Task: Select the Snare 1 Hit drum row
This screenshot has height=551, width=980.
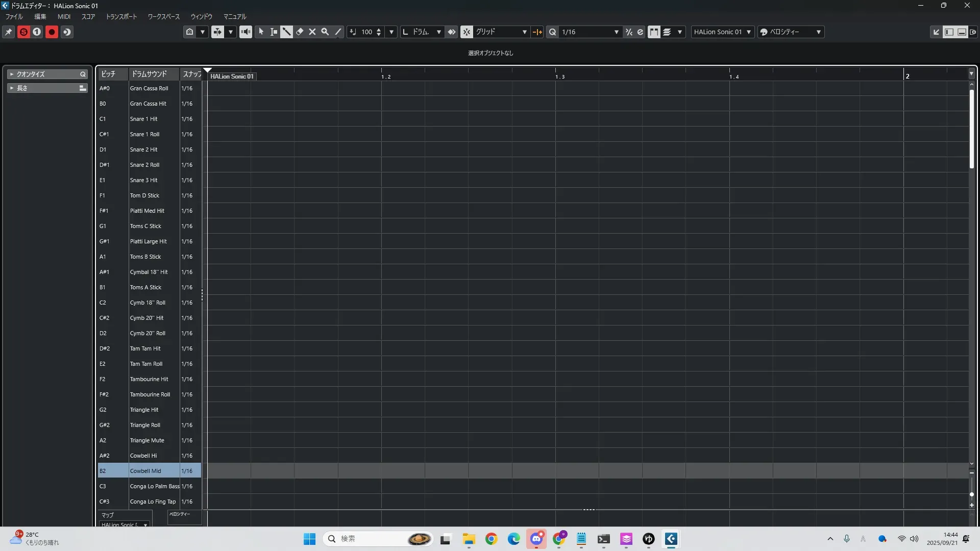Action: [143, 119]
